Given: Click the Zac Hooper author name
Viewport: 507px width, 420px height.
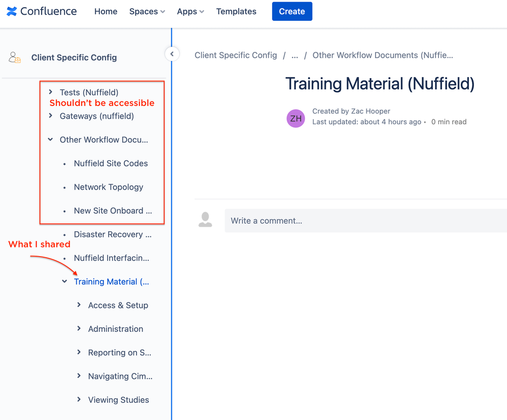Looking at the screenshot, I should (x=370, y=111).
